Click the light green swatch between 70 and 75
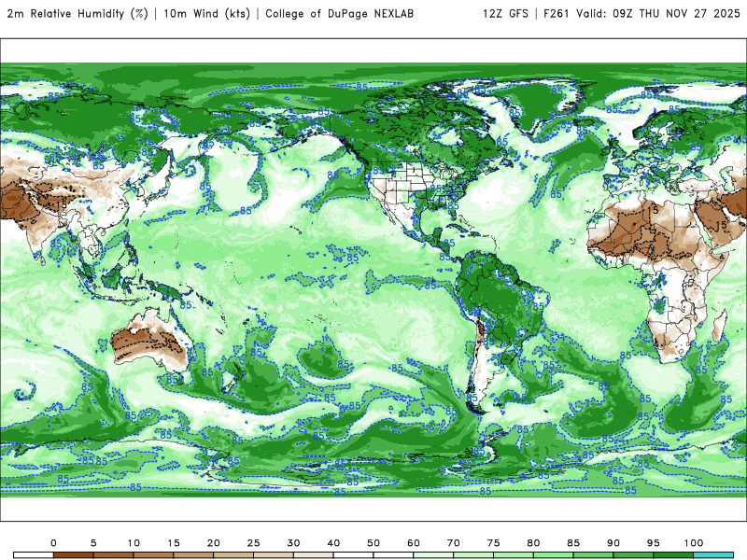 click(x=473, y=555)
